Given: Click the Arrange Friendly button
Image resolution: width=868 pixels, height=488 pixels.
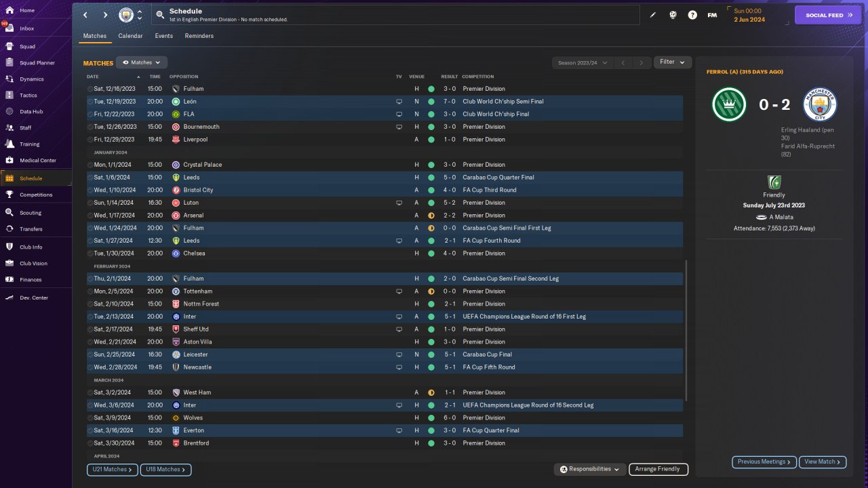Looking at the screenshot, I should click(x=658, y=469).
